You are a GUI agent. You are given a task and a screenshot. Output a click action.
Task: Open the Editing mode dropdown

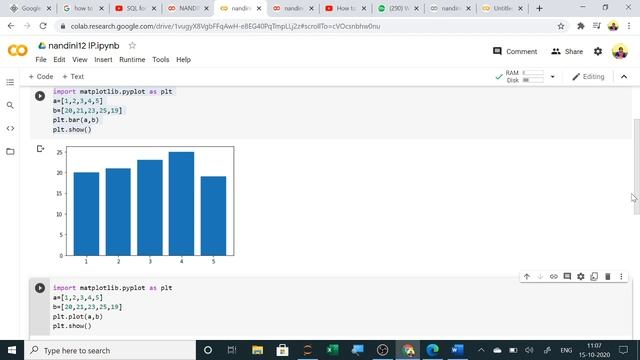(x=588, y=77)
